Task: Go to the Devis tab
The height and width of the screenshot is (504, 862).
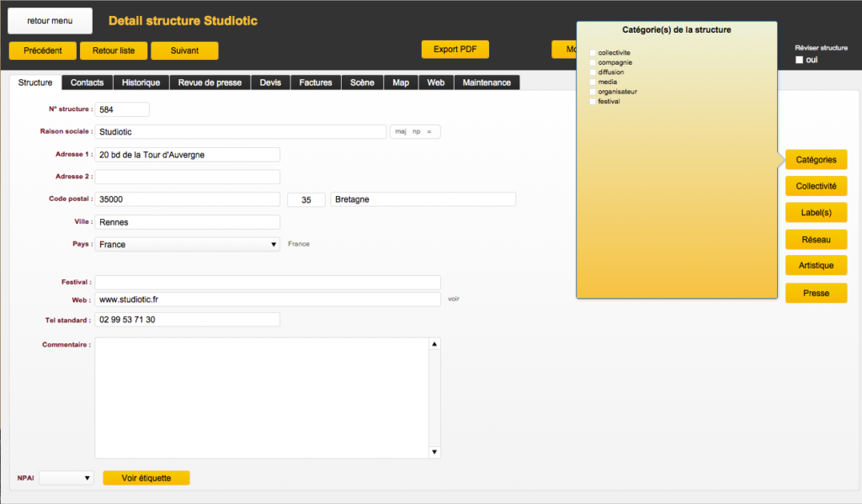Action: point(270,82)
